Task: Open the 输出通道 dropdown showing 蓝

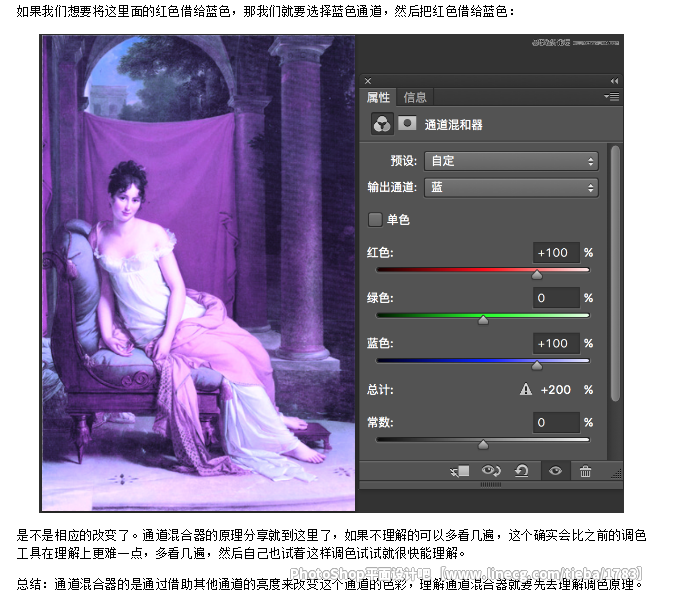Action: pyautogui.click(x=511, y=187)
